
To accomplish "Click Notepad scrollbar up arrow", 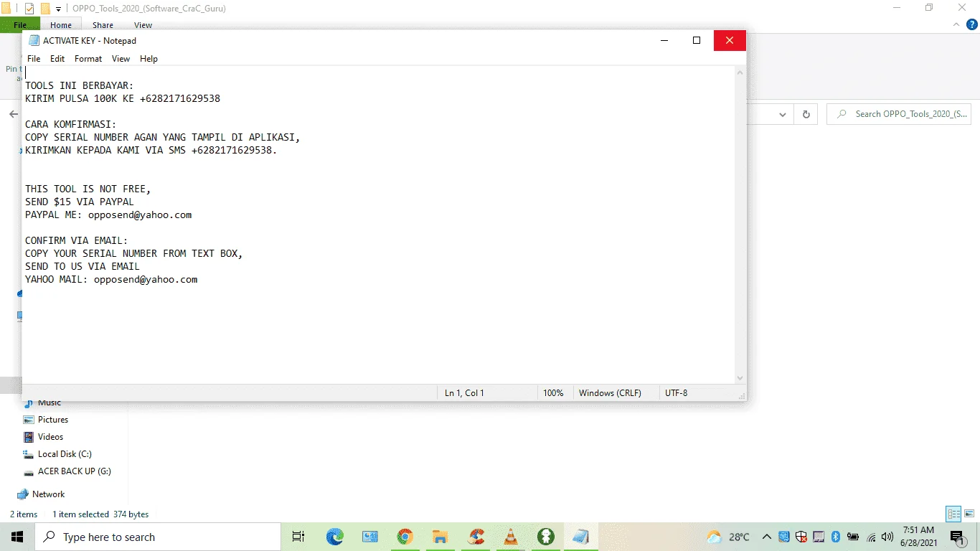I will (740, 72).
